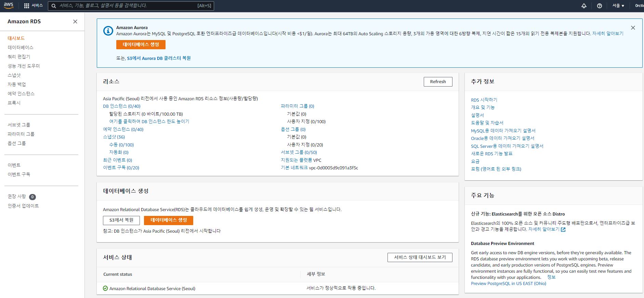Viewport: 644px width, 298px height.
Task: Open 옵션 그룹 (0) resource link
Action: (x=293, y=130)
